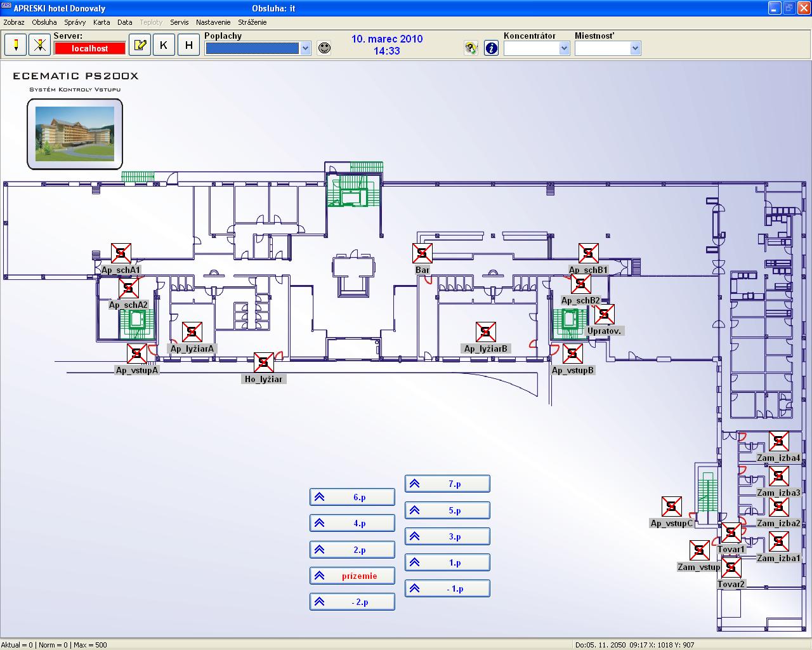Select the Ap_schB2 reader icon
The height and width of the screenshot is (650, 812).
581,284
